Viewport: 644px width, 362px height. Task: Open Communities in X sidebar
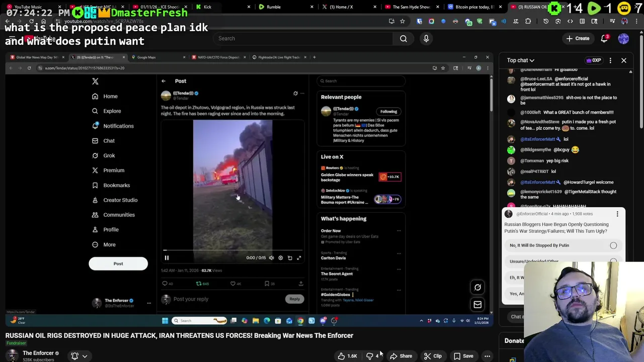click(x=114, y=215)
